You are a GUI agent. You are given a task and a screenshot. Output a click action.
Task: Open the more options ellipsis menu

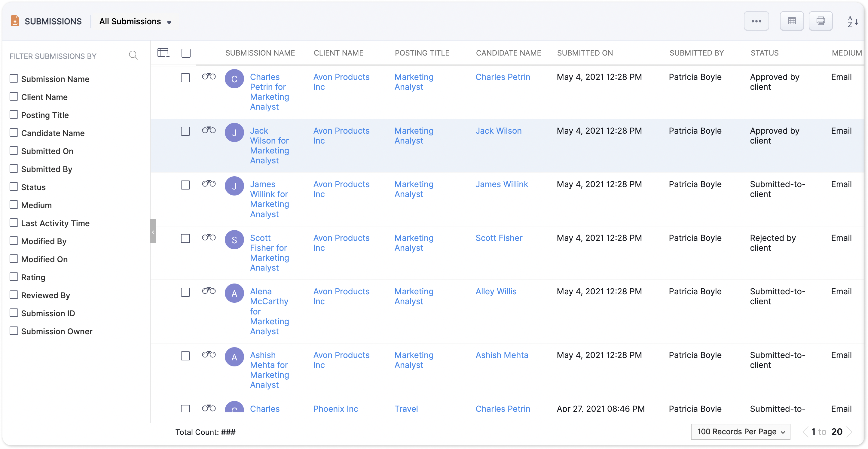(756, 21)
